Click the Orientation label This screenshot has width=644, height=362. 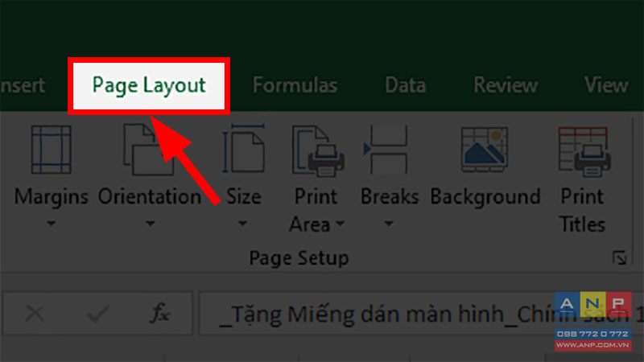[150, 196]
